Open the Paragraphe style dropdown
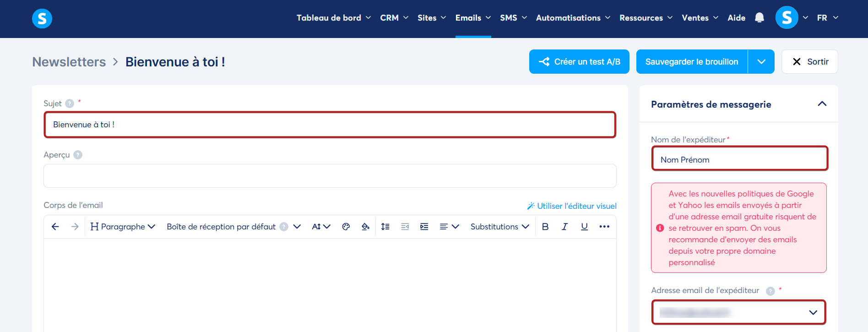The width and height of the screenshot is (868, 332). [x=123, y=227]
